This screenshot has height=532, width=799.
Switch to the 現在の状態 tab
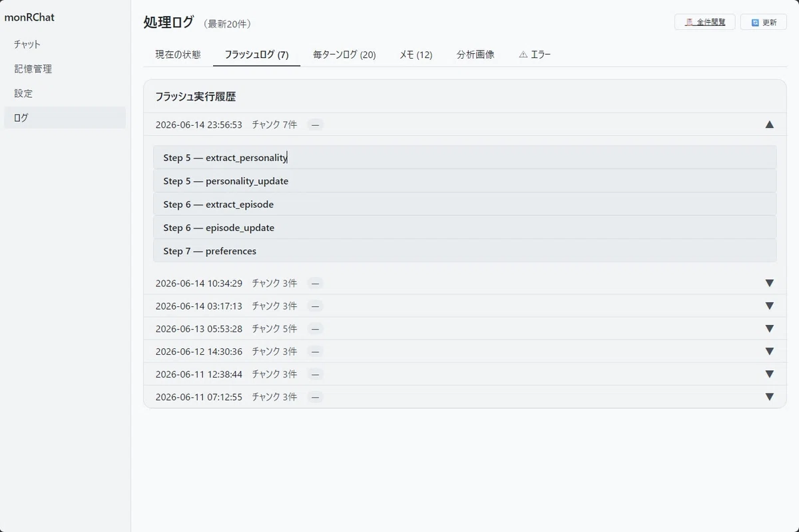click(x=178, y=55)
